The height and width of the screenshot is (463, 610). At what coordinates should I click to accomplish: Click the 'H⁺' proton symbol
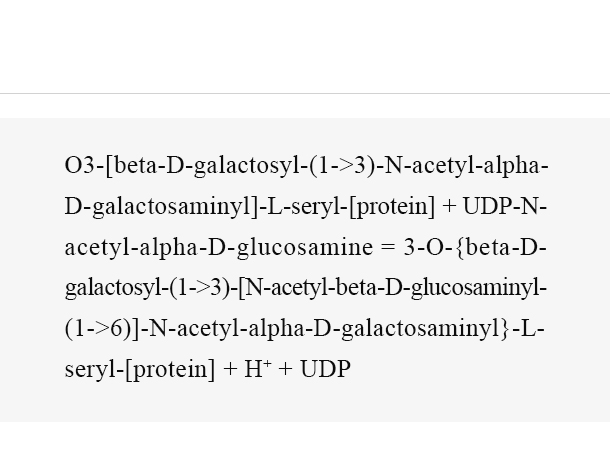pyautogui.click(x=258, y=369)
